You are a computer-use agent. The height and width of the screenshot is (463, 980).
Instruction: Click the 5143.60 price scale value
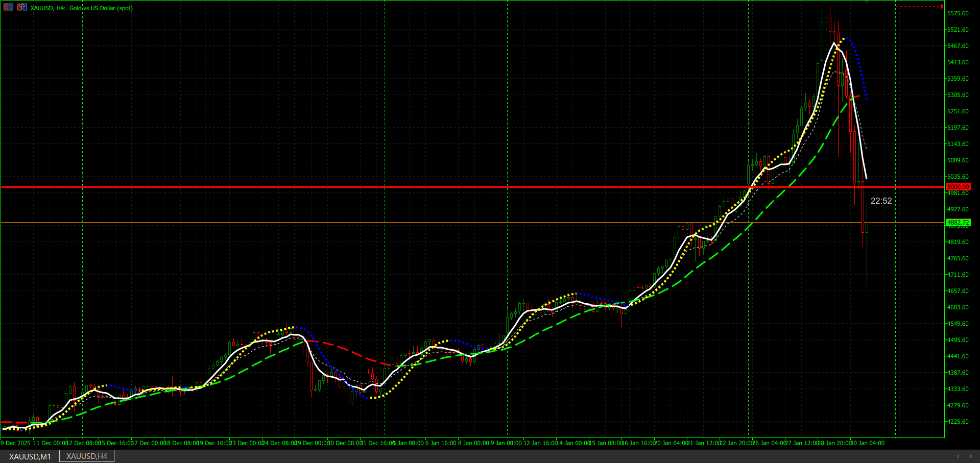point(958,144)
